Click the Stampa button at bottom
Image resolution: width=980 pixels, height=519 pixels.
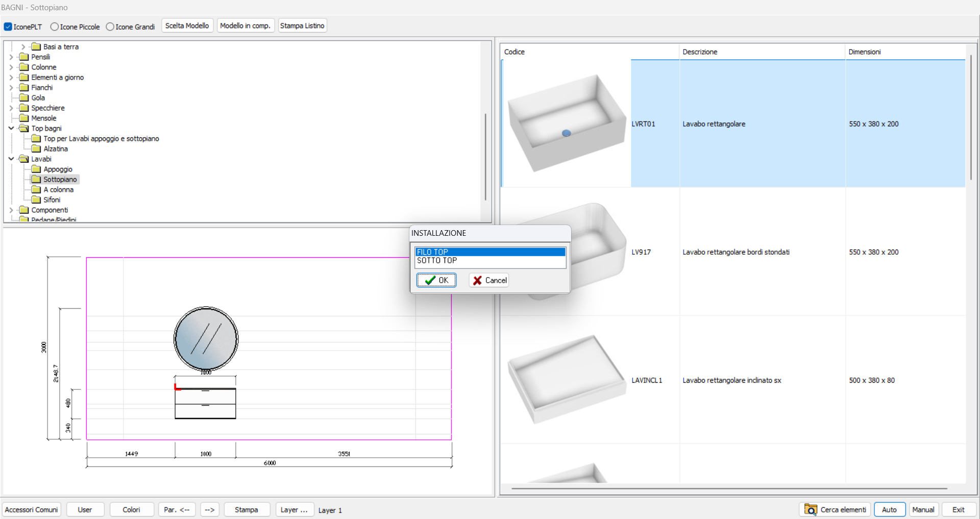(247, 509)
